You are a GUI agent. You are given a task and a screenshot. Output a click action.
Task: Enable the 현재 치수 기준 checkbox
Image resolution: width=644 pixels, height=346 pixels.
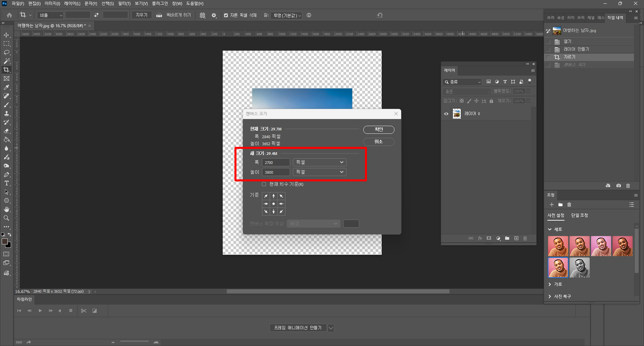[264, 184]
